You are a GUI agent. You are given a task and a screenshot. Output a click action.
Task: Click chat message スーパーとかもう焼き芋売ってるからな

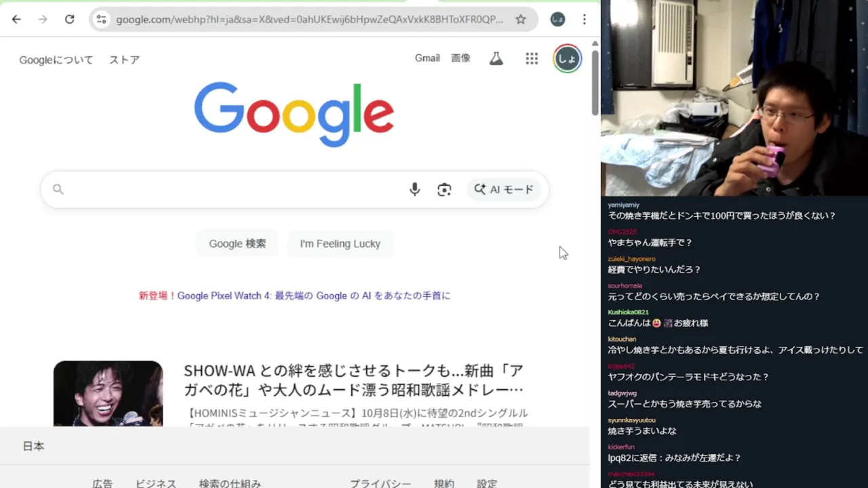click(684, 404)
